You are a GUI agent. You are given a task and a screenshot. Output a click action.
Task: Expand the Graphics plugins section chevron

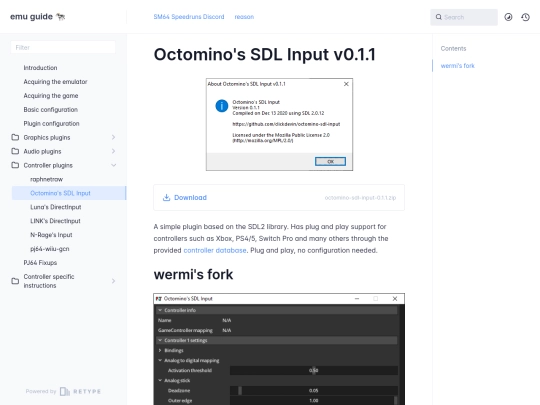tap(113, 137)
